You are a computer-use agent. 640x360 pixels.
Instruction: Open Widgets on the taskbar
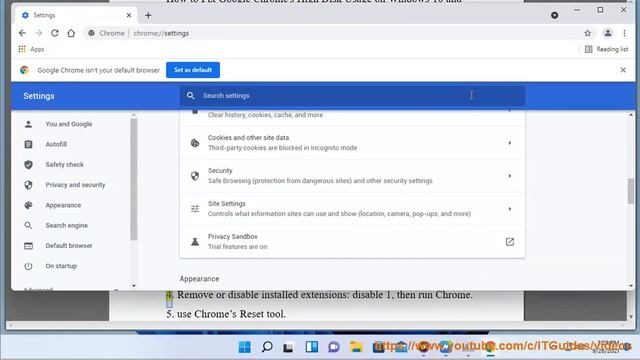(311, 347)
